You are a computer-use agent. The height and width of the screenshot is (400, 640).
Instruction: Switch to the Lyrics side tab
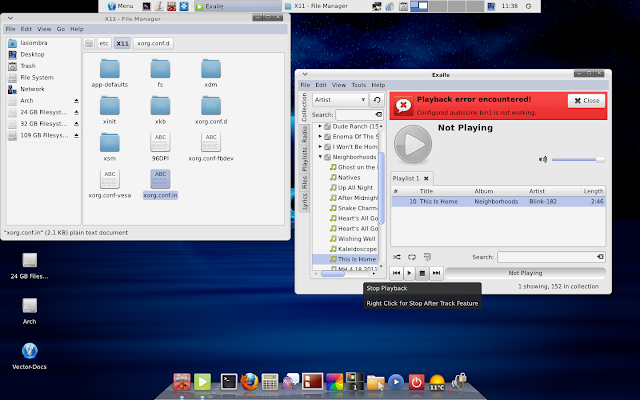(x=304, y=202)
